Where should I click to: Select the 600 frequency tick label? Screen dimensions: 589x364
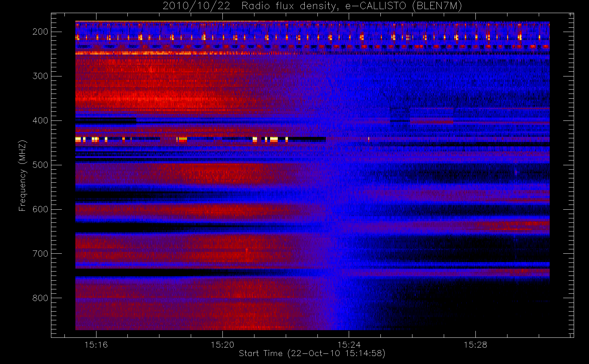pyautogui.click(x=40, y=209)
